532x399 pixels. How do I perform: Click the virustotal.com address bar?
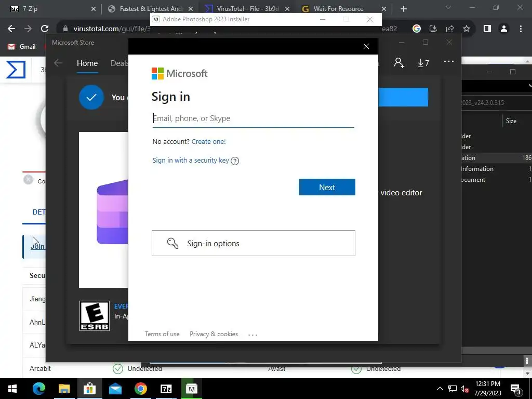coord(112,29)
